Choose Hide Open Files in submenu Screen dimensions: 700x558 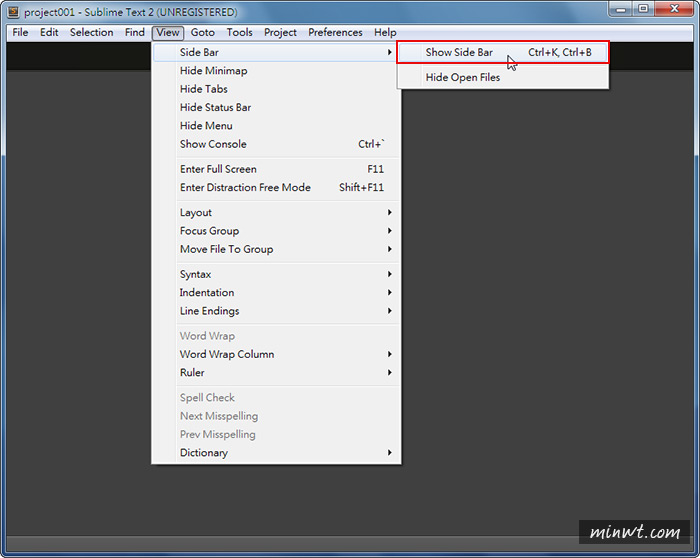pyautogui.click(x=503, y=77)
